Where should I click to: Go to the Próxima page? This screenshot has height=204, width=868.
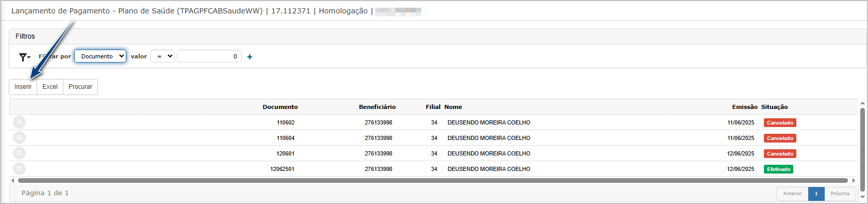[x=840, y=194]
